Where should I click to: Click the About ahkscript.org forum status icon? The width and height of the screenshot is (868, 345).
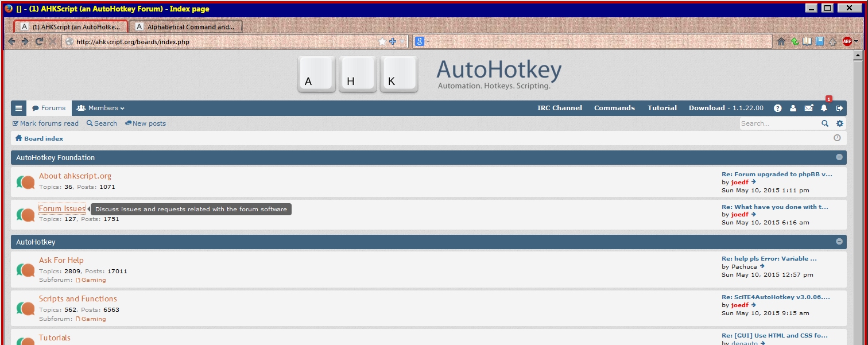point(26,182)
